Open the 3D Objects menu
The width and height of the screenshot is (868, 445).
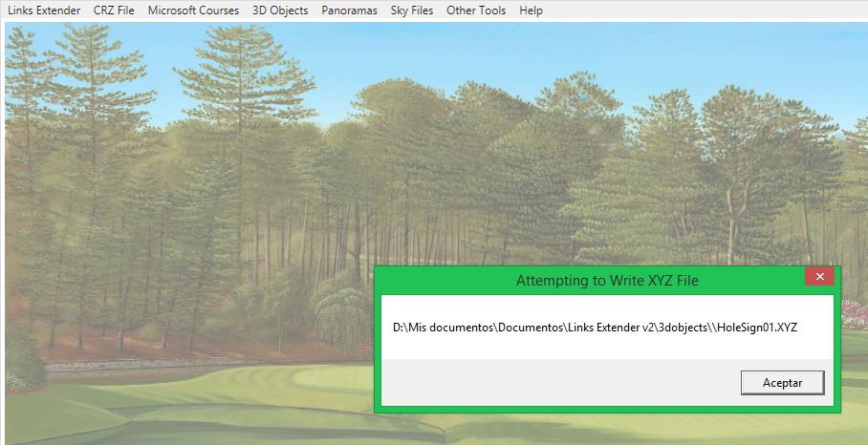point(280,11)
